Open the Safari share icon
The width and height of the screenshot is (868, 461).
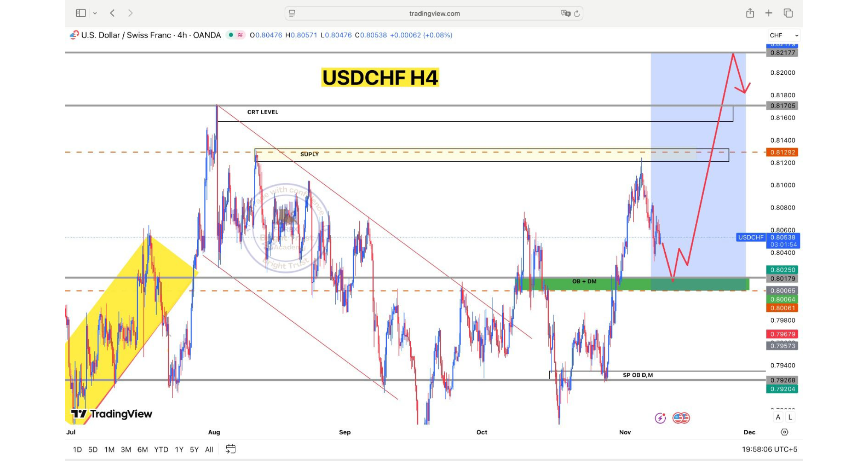click(x=750, y=13)
